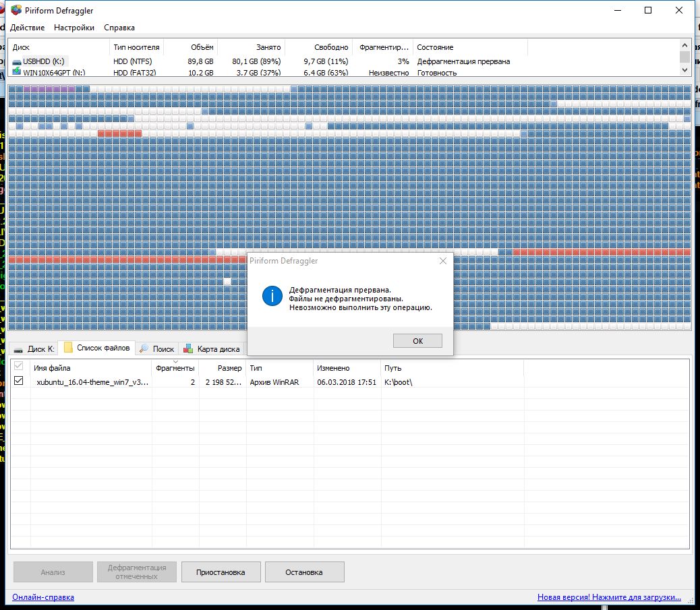
Task: Click the USBHDD (K:) drive icon
Action: 16,62
